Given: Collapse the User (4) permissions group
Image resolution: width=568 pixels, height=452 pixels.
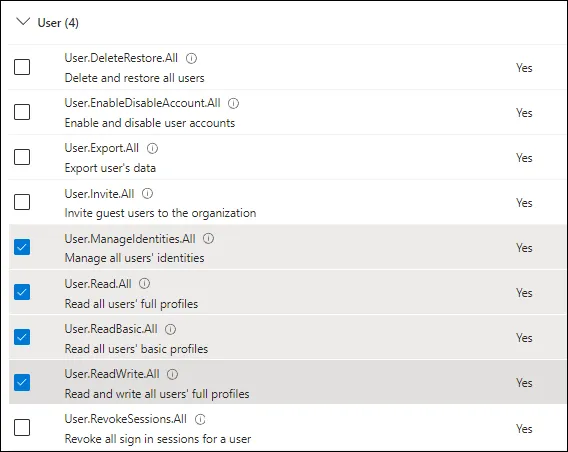Looking at the screenshot, I should 23,22.
